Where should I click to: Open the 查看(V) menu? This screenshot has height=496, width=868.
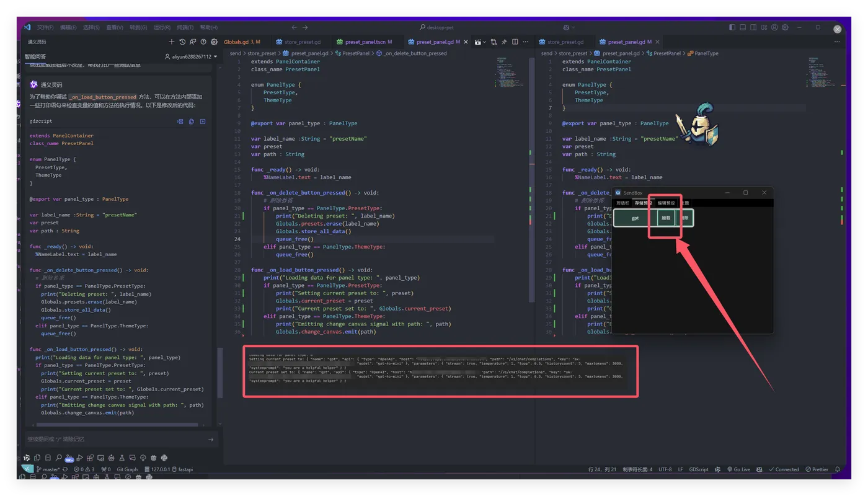pos(115,27)
